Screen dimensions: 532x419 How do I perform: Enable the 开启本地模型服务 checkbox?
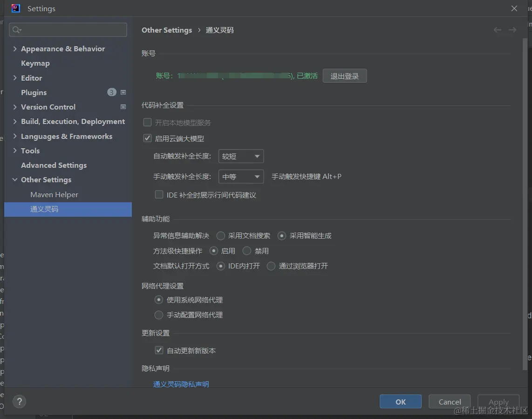pyautogui.click(x=147, y=122)
